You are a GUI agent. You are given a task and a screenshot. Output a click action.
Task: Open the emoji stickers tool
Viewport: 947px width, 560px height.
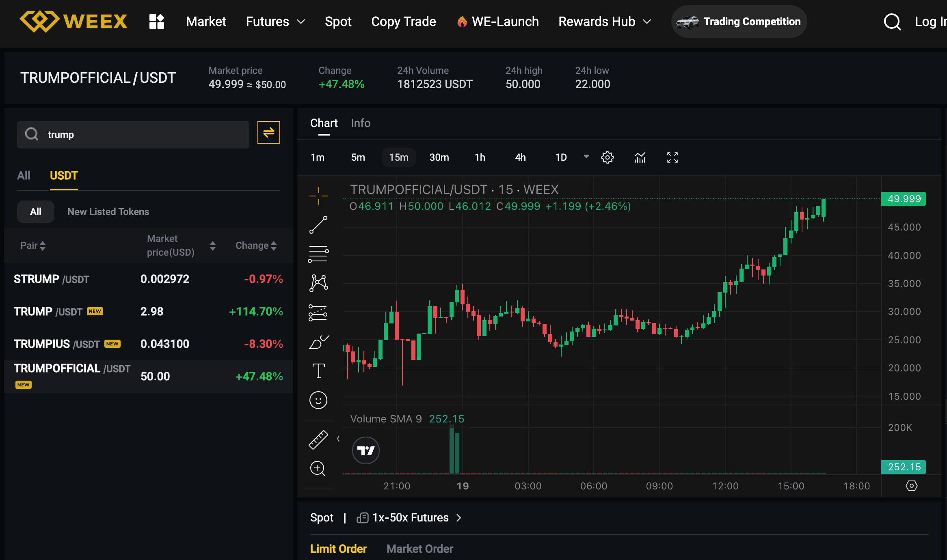pos(318,400)
